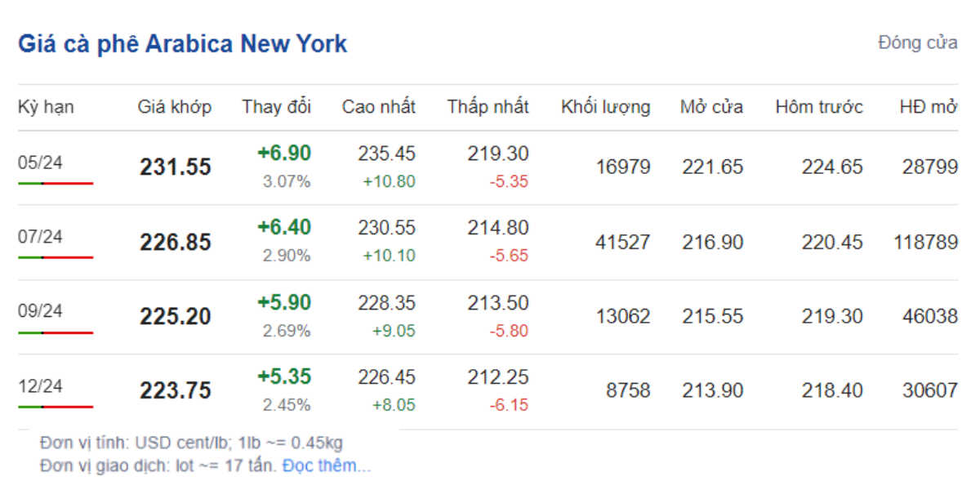Click the green-red range bar under 12/24
The height and width of the screenshot is (490, 980).
tap(56, 406)
